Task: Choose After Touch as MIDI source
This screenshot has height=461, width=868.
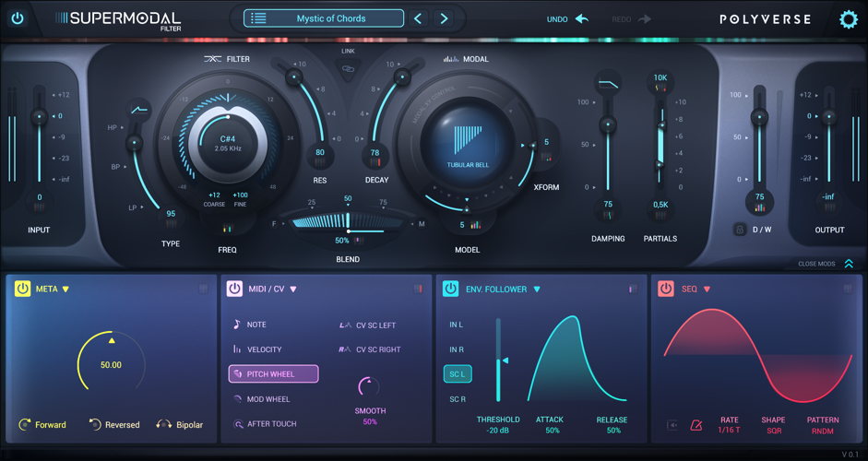Action: pyautogui.click(x=265, y=424)
